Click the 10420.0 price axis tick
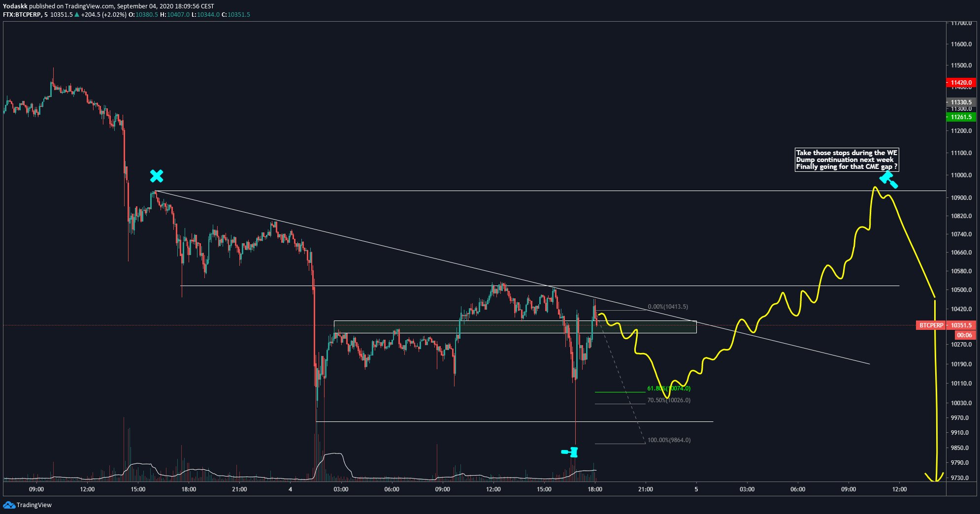 tap(961, 309)
